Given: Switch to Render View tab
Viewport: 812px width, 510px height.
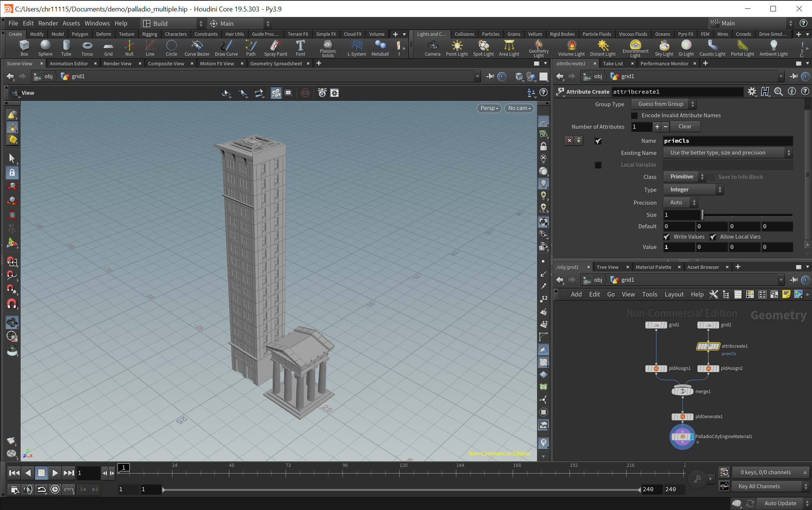Looking at the screenshot, I should pos(117,63).
